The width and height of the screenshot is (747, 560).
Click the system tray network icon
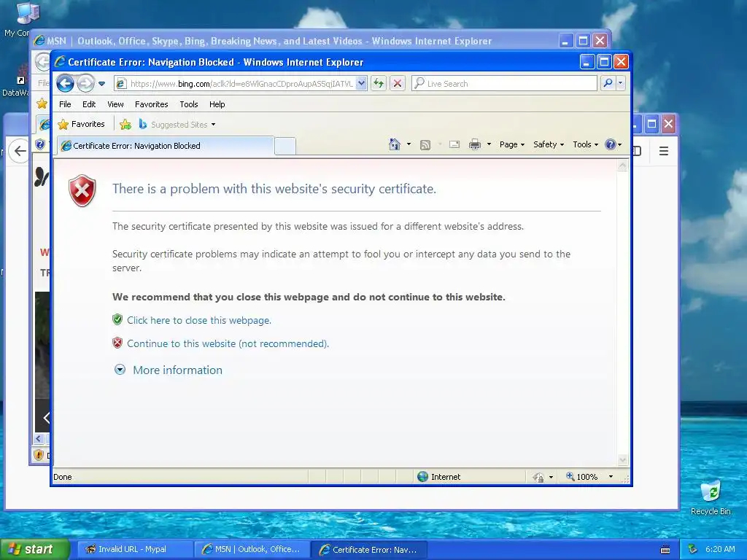tap(693, 549)
